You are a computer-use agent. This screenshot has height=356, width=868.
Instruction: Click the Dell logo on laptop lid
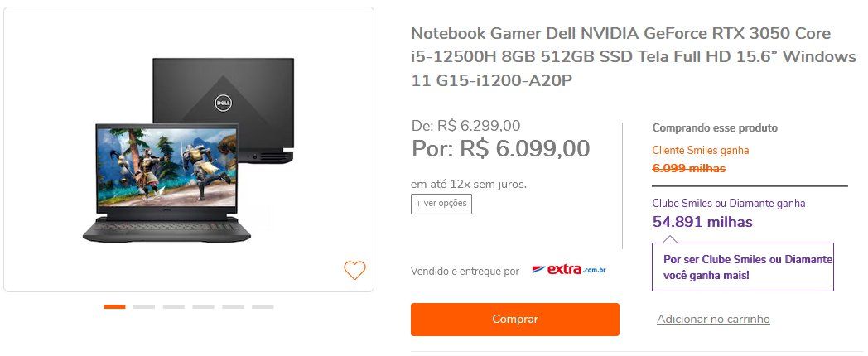tap(223, 103)
